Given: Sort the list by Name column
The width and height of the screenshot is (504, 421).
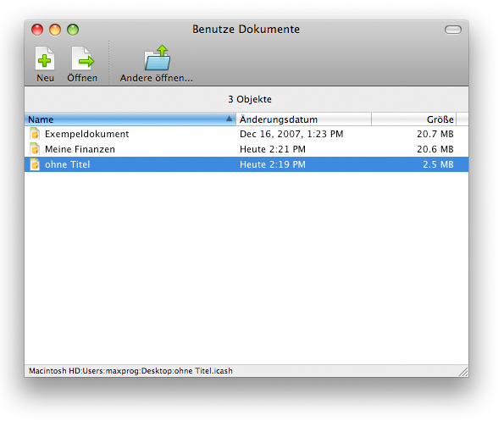Looking at the screenshot, I should pyautogui.click(x=130, y=119).
